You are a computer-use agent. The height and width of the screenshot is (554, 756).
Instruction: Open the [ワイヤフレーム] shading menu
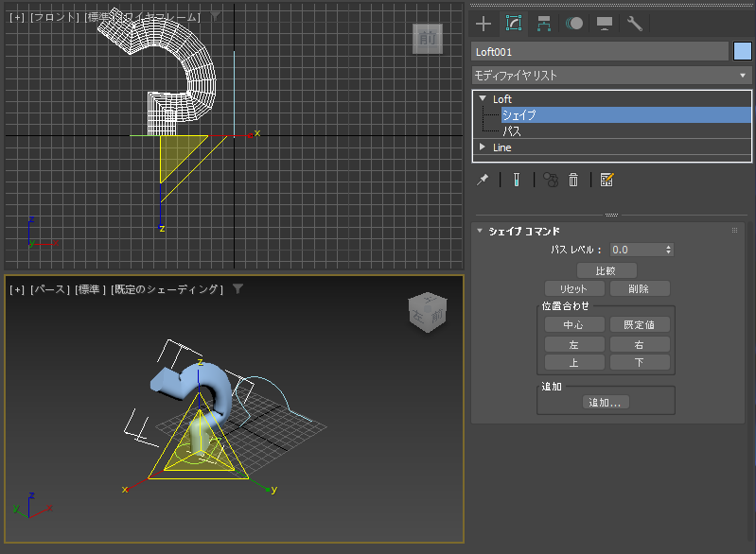tap(160, 17)
